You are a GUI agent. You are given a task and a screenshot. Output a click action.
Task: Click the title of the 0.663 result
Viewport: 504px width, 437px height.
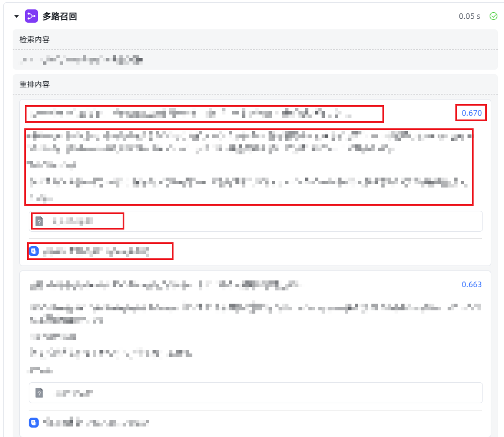pos(165,285)
